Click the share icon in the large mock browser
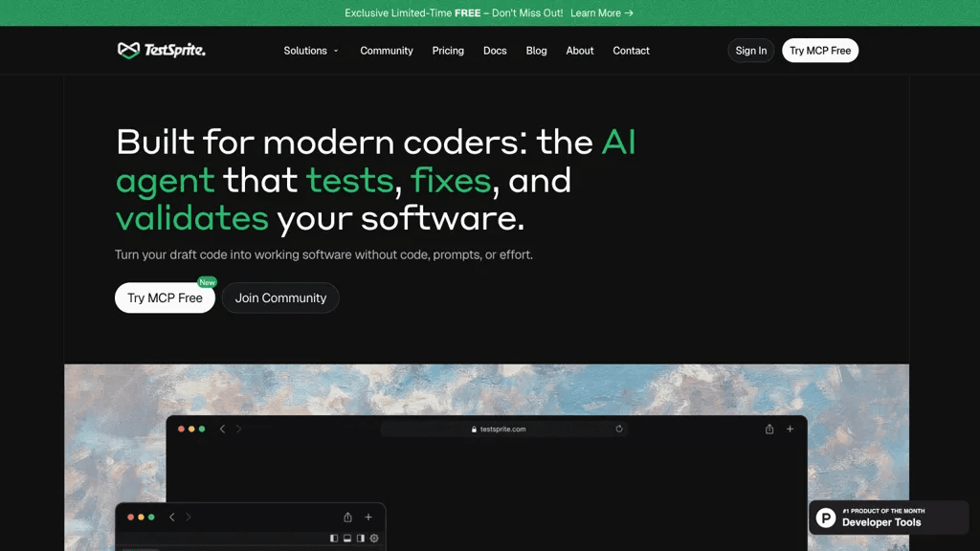Screen dimensions: 980x551 pos(769,430)
